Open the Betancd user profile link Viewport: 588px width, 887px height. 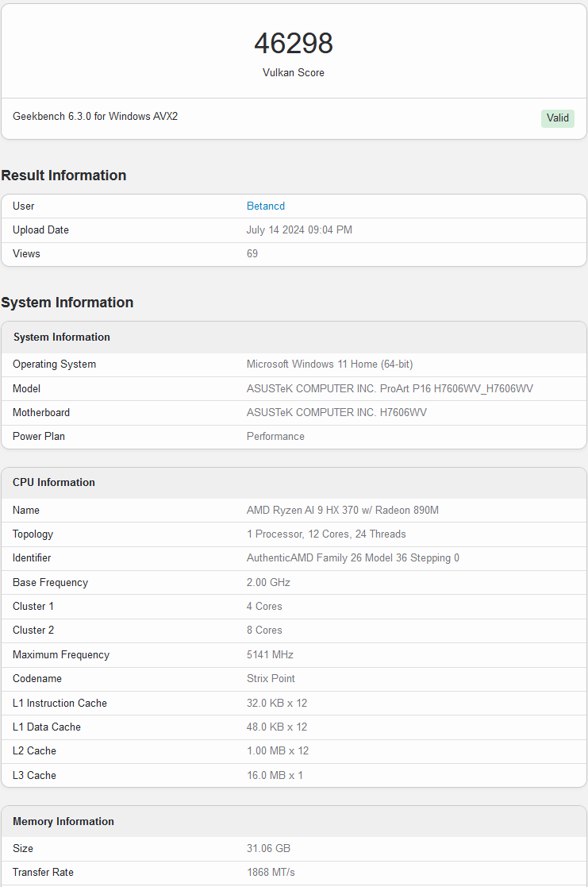tap(265, 206)
